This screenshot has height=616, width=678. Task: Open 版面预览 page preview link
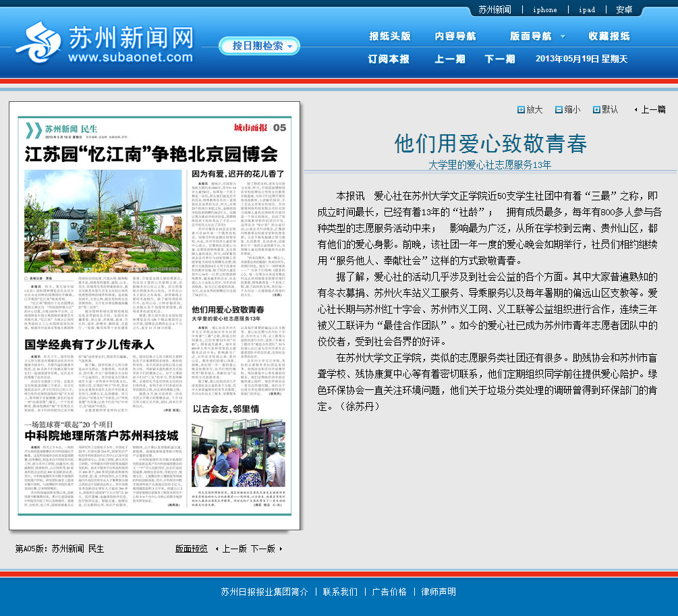click(x=192, y=549)
